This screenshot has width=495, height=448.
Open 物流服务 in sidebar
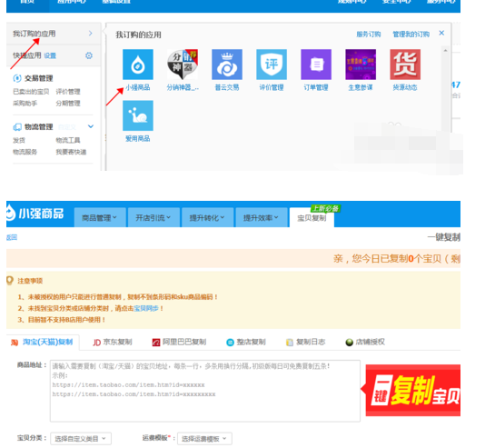click(x=25, y=152)
